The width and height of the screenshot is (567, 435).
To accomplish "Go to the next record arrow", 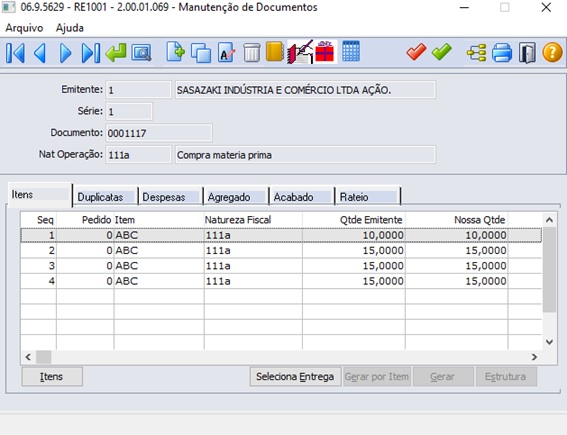I will tap(65, 53).
